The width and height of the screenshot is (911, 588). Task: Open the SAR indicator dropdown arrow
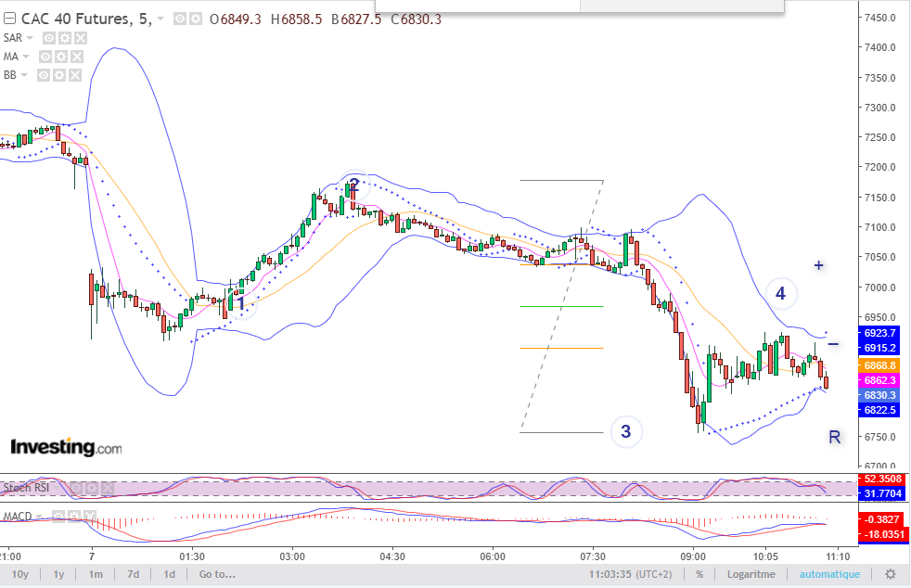pos(30,38)
